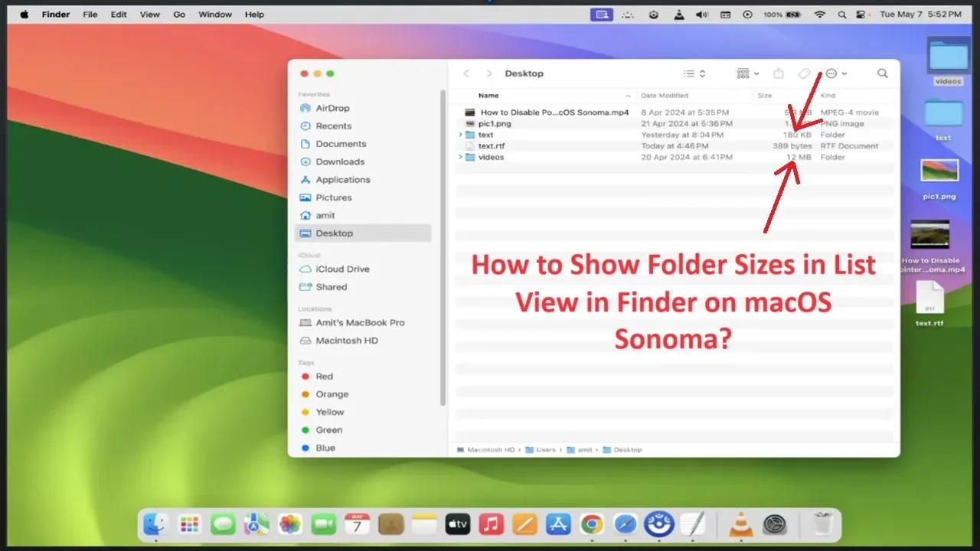Sort by the Date Modified column header

(x=665, y=96)
